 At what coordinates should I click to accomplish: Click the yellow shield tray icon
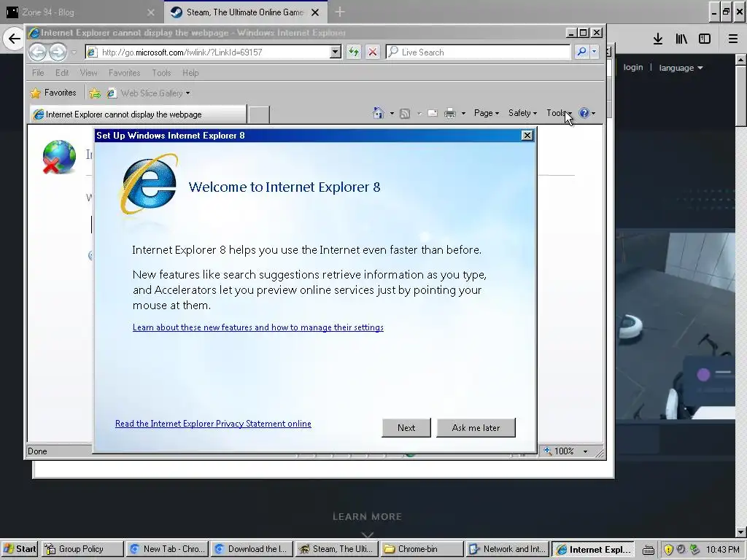668,550
